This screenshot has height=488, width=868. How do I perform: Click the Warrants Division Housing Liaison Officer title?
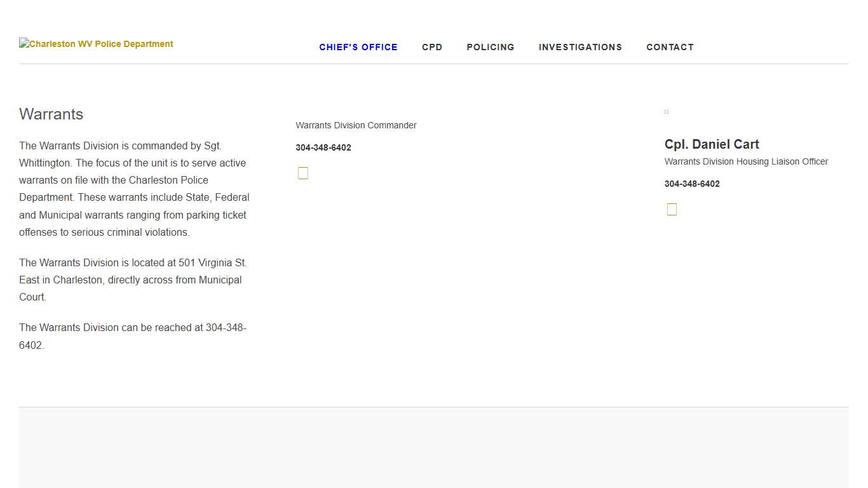click(746, 161)
